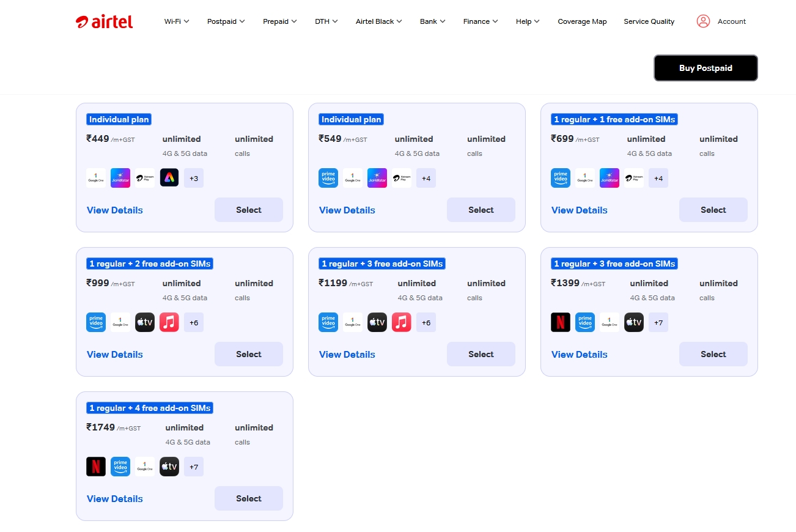Viewport: 796px width, 532px height.
Task: Click the Adobe icon in ₹449 plan
Action: click(x=169, y=178)
